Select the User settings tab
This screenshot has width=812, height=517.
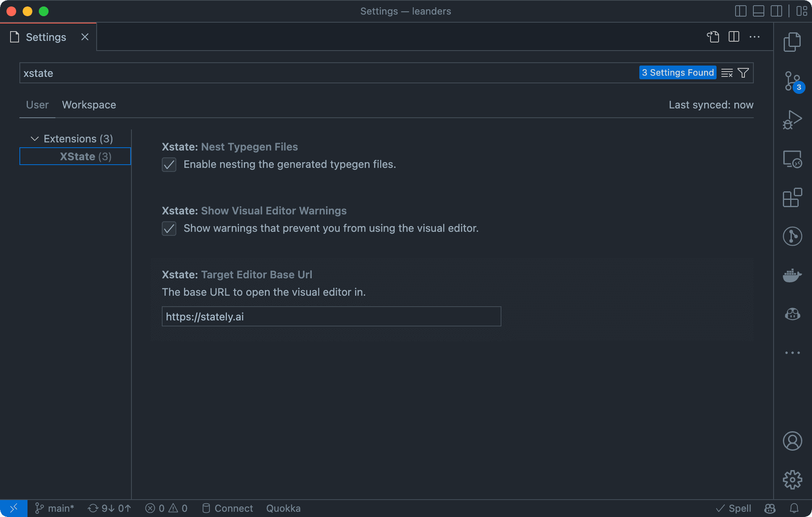coord(37,105)
